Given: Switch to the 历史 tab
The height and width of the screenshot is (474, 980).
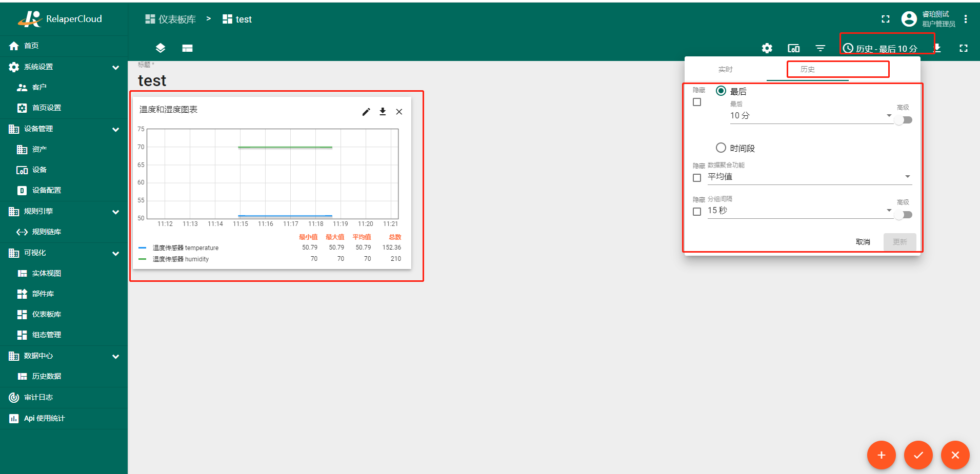Looking at the screenshot, I should pos(808,69).
